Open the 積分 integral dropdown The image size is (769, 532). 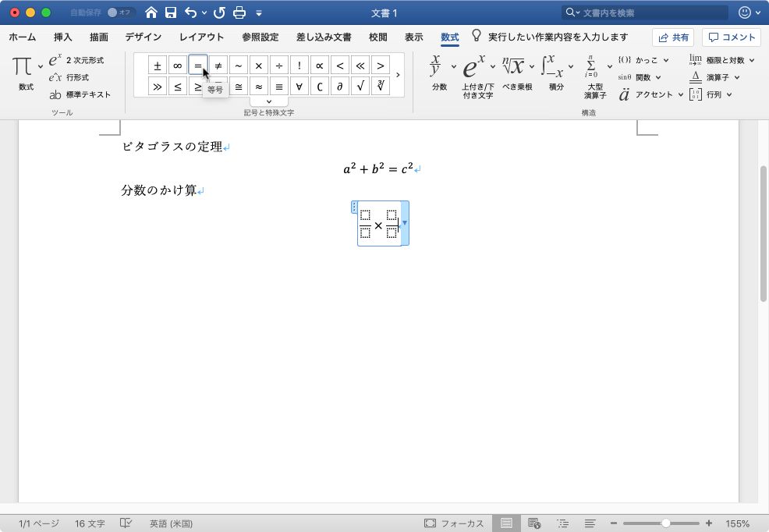click(x=571, y=66)
